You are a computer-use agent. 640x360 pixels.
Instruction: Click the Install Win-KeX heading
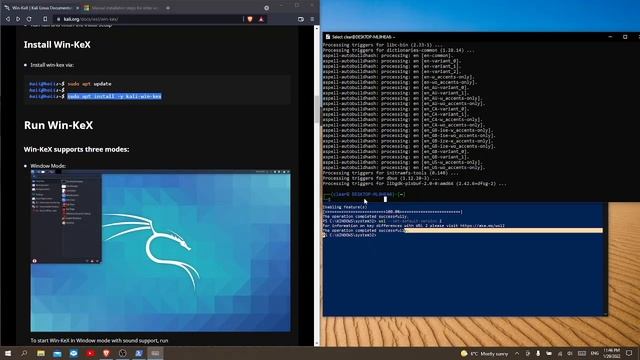[57, 45]
